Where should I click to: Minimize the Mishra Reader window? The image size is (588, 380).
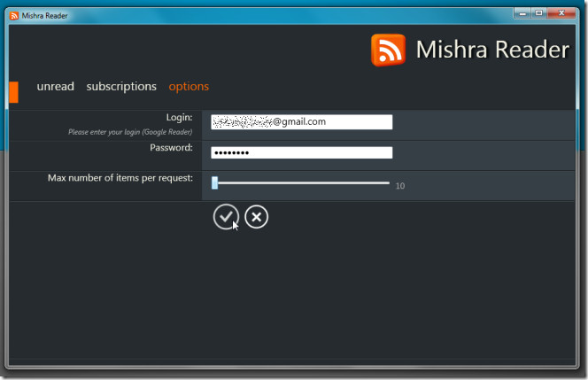(522, 13)
